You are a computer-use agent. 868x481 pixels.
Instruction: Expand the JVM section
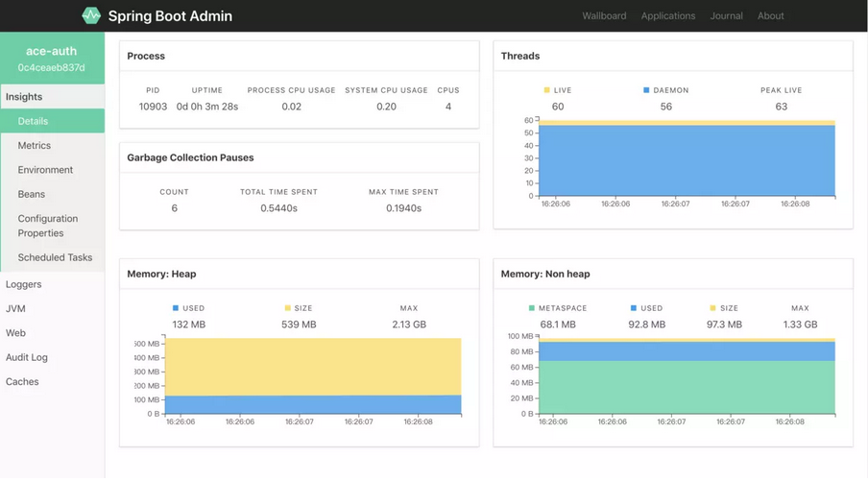coord(52,308)
